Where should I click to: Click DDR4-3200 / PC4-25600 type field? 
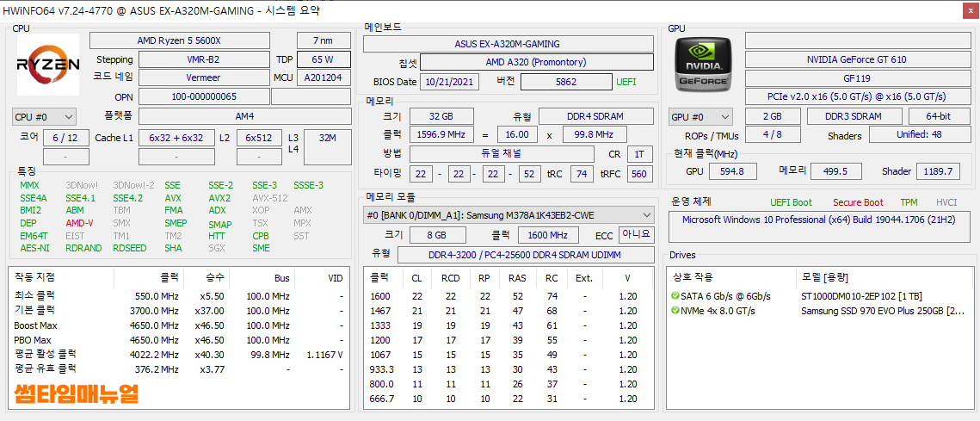coord(526,255)
